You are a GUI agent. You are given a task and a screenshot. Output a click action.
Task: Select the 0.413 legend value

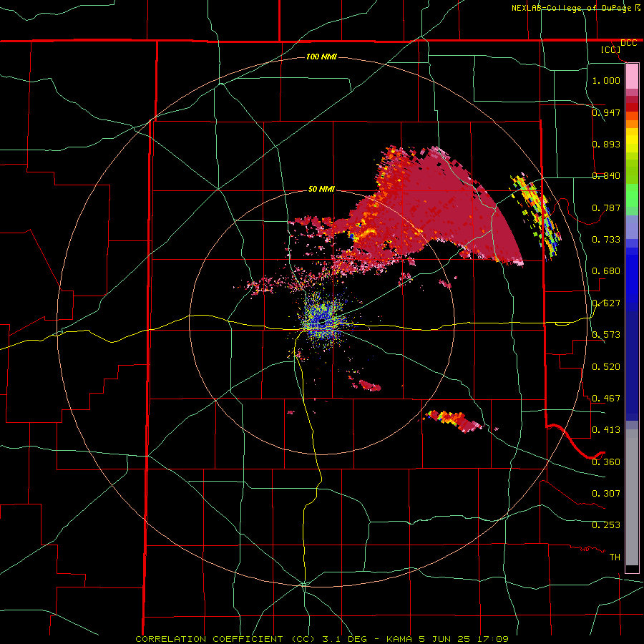pos(606,429)
